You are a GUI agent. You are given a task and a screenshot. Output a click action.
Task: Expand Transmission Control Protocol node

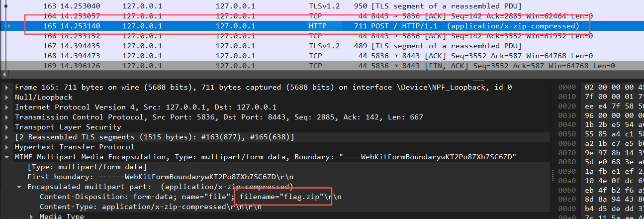[6, 117]
